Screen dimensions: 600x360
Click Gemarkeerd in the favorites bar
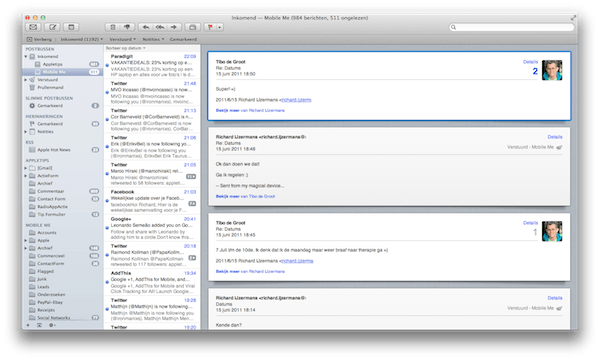point(183,39)
